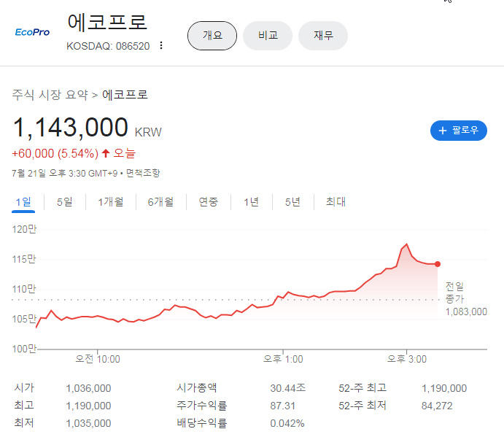Image resolution: width=504 pixels, height=437 pixels.
Task: Select the 1일 chart range
Action: (x=23, y=202)
